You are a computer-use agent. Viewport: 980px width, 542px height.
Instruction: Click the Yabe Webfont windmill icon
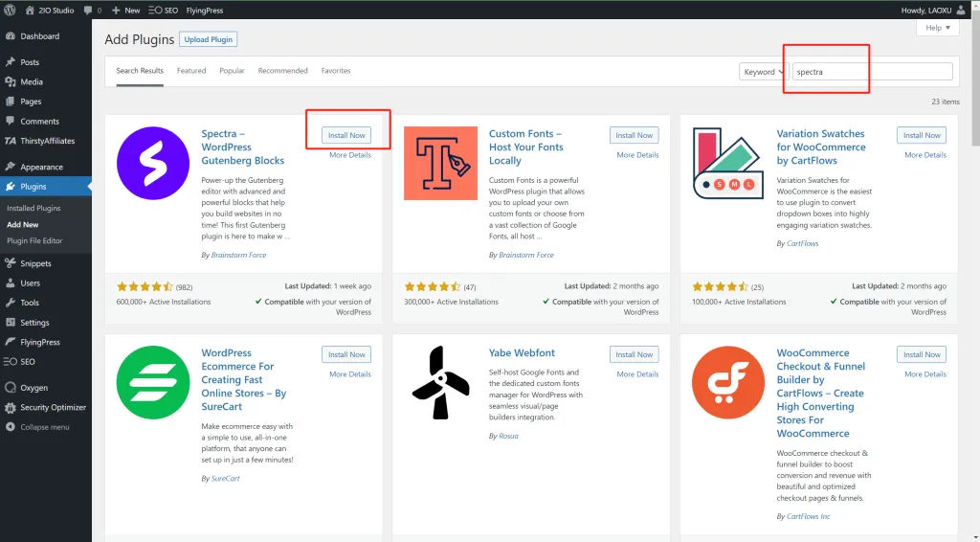441,382
